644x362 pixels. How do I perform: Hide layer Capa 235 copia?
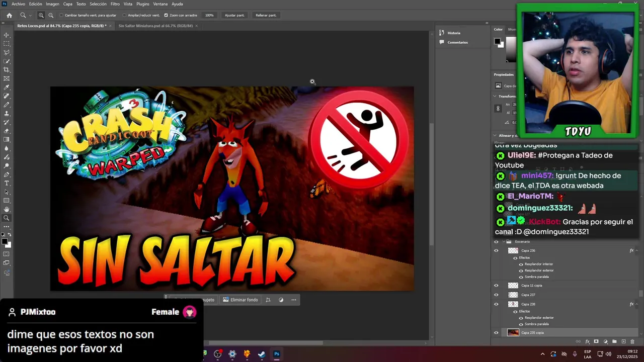(496, 332)
